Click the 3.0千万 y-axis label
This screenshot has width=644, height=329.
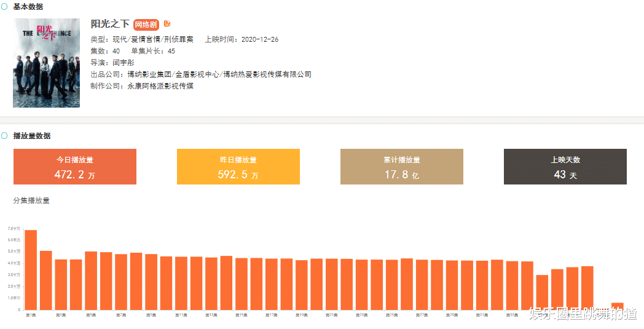tap(14, 275)
